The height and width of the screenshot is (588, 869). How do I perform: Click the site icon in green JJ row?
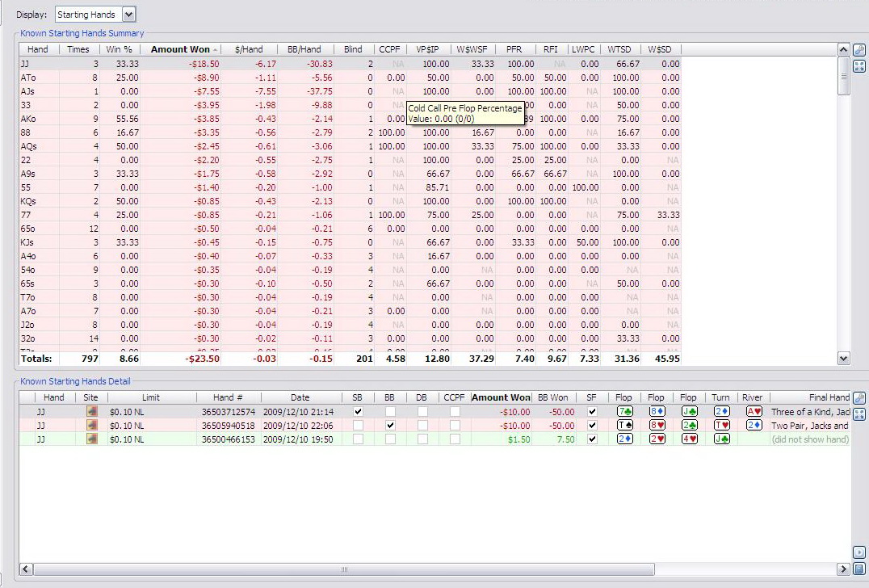pos(91,439)
